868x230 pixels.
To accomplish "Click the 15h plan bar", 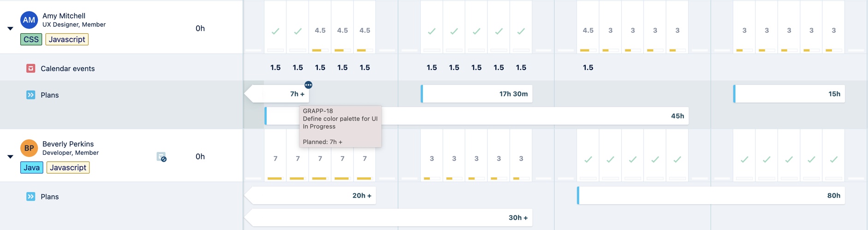I will coord(789,94).
